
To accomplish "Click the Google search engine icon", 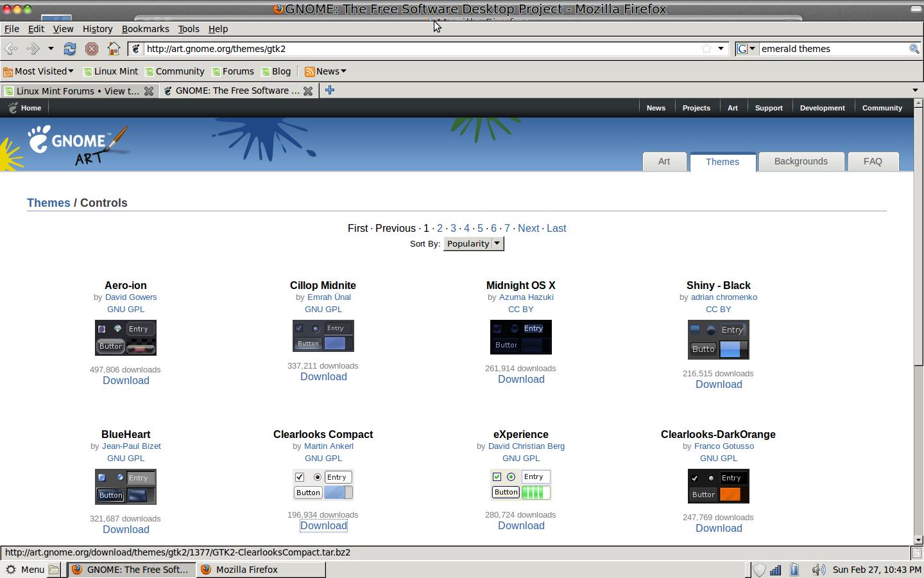I will (x=743, y=49).
